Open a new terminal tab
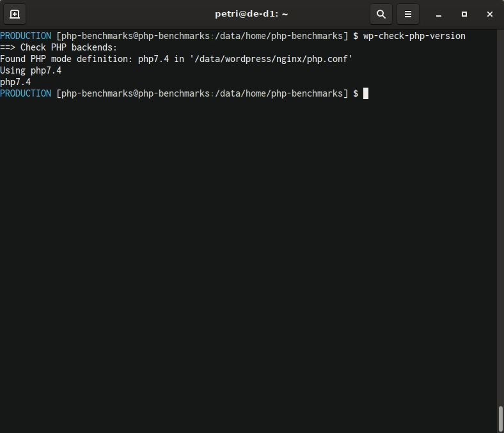 pyautogui.click(x=15, y=14)
